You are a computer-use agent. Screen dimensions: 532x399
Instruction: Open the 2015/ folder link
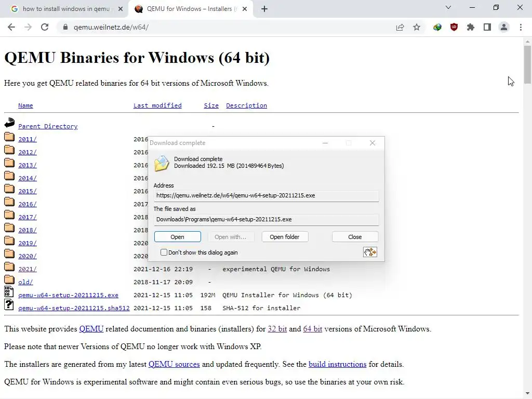coord(28,191)
